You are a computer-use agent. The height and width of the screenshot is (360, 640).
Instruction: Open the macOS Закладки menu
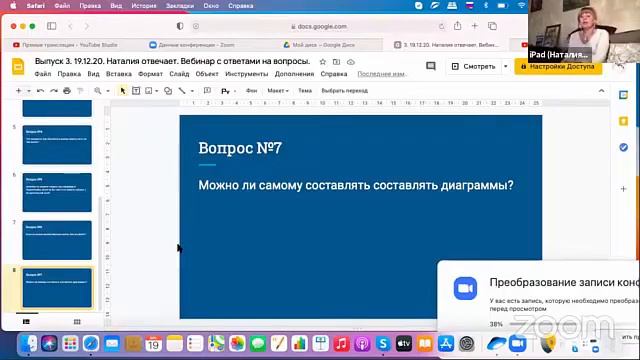point(180,6)
